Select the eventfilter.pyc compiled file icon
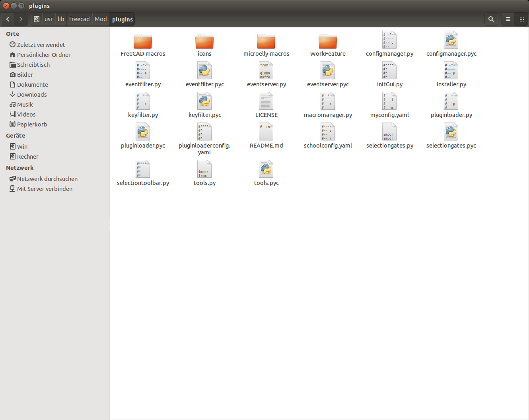 click(204, 70)
